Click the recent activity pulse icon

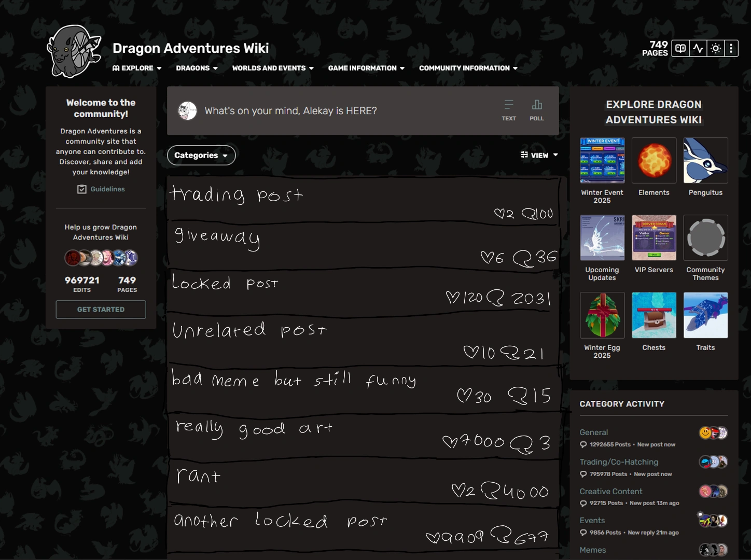[x=698, y=48]
